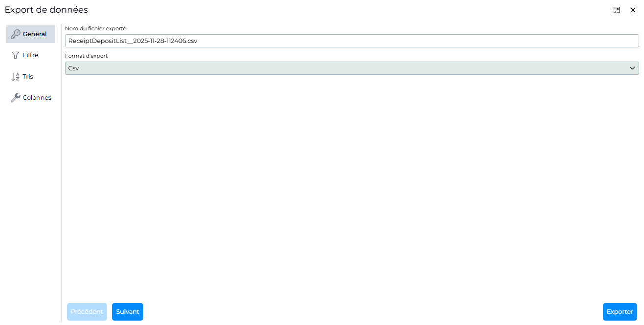Click the exported file name input field
The height and width of the screenshot is (325, 644).
point(352,41)
